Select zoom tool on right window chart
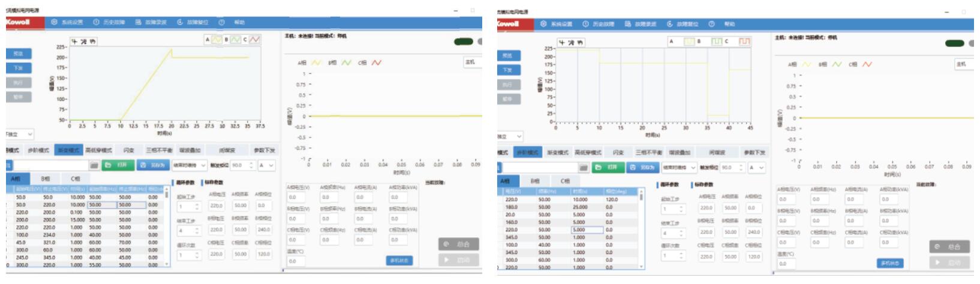Image resolution: width=980 pixels, height=284 pixels. point(572,43)
